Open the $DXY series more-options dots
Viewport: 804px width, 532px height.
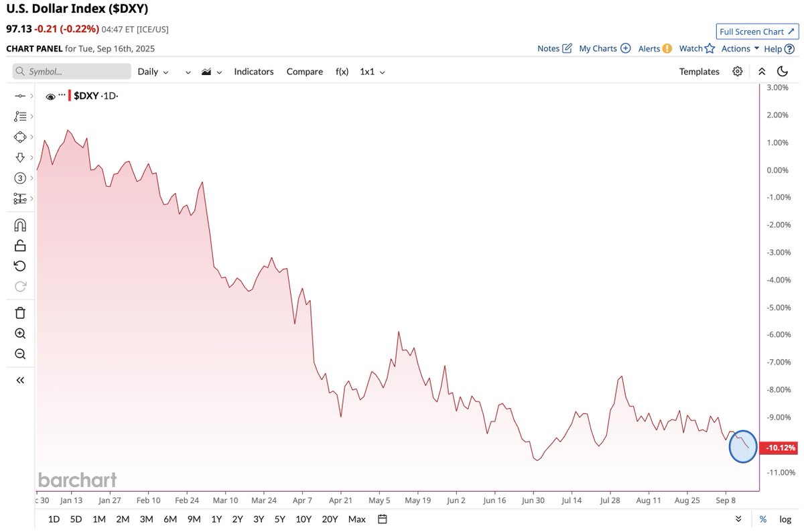[62, 95]
